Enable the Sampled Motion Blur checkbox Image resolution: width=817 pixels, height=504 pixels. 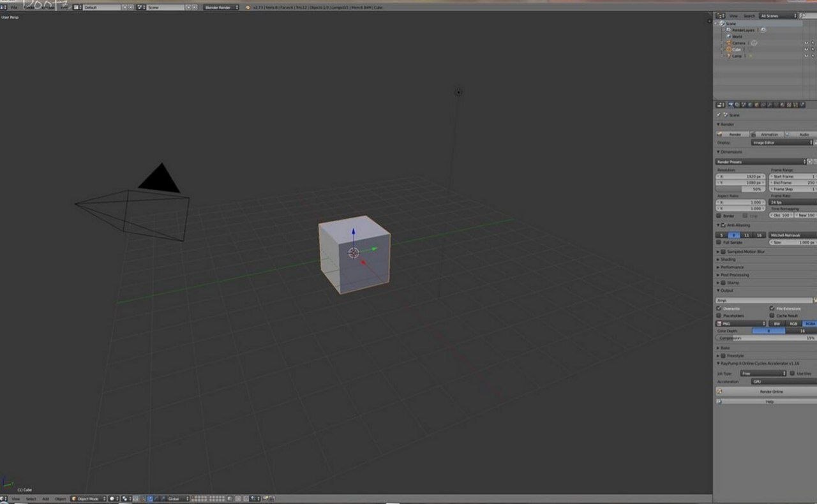tap(723, 252)
